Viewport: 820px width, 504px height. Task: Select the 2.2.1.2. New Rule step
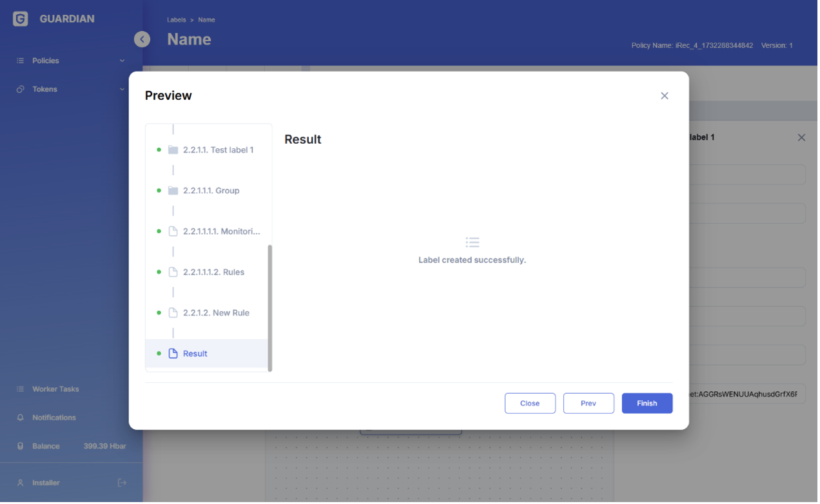pos(216,313)
